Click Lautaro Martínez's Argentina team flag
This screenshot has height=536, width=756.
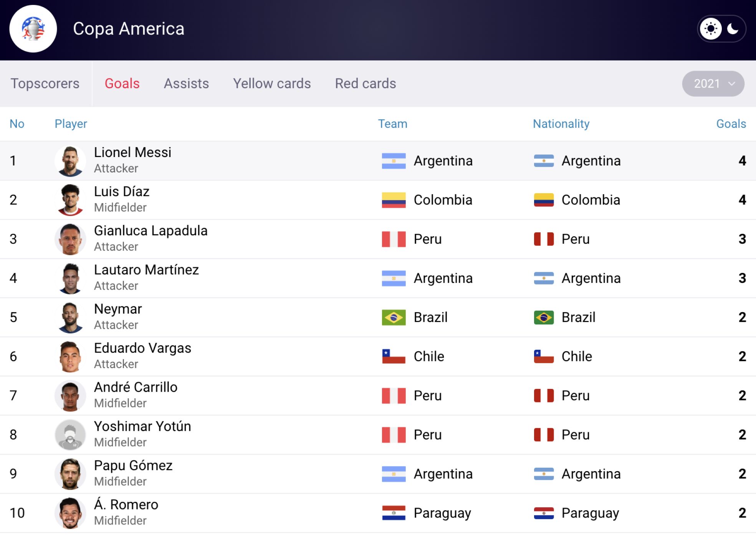tap(394, 278)
